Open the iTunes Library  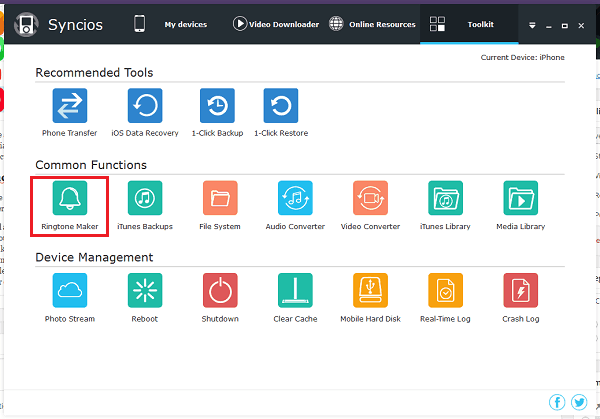coord(445,198)
